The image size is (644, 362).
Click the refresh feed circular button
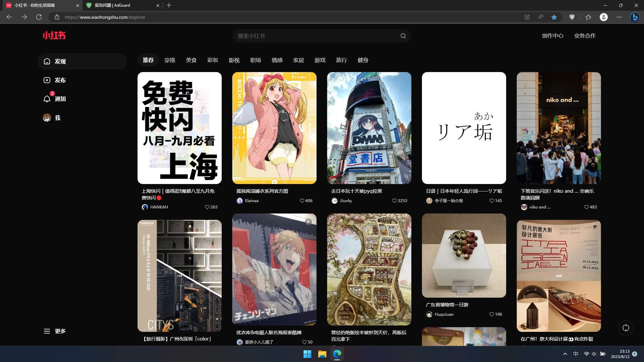coord(626,328)
